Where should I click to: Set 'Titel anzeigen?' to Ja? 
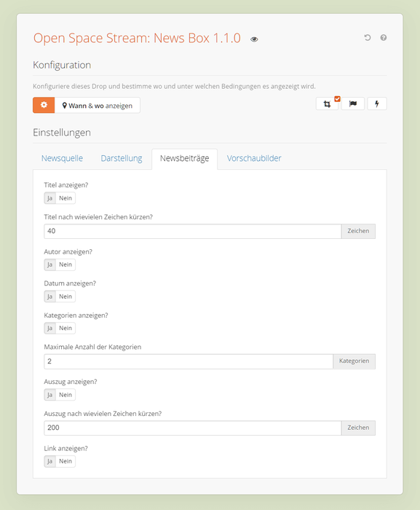click(x=49, y=198)
